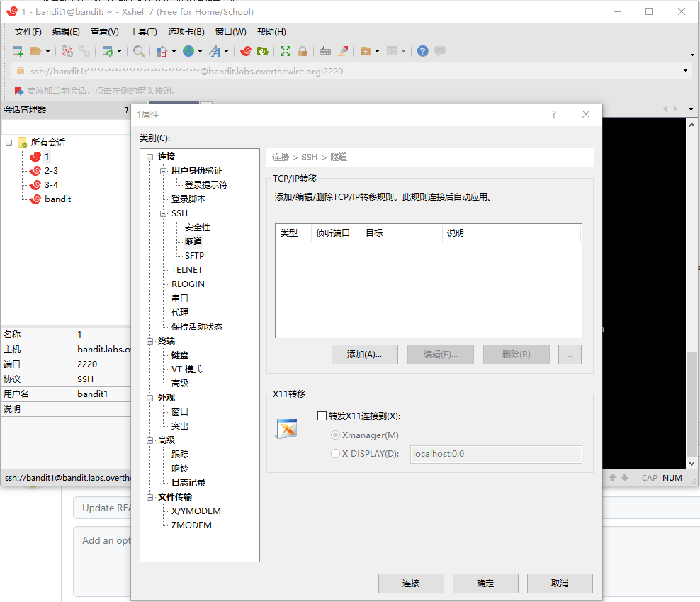Select 日志记录 in category tree
Screen dimensions: 700x602
pos(188,483)
